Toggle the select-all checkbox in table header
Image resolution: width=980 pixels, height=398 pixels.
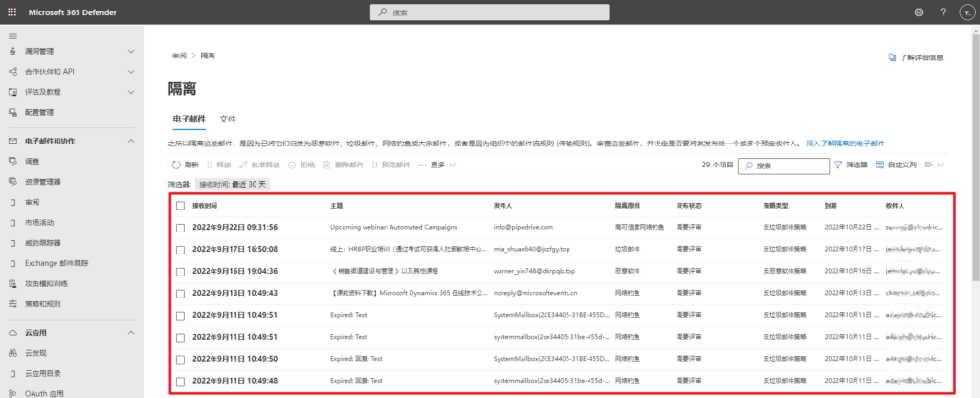[x=180, y=206]
